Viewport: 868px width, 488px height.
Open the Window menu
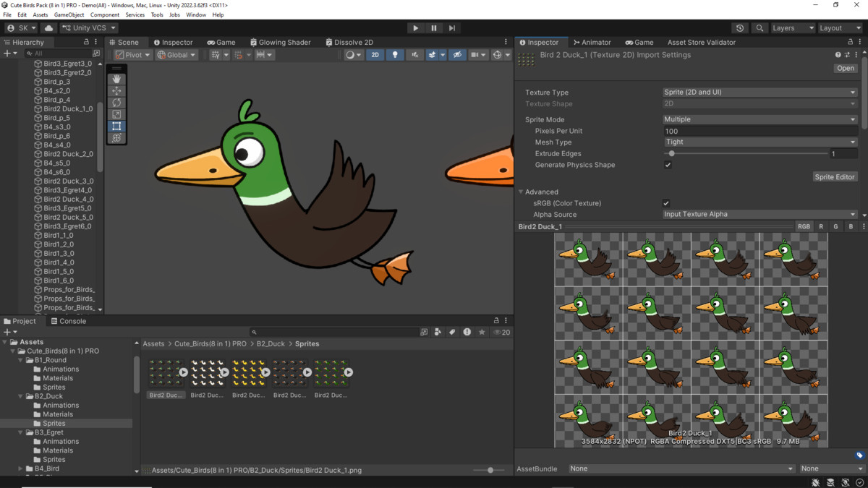pyautogui.click(x=196, y=14)
